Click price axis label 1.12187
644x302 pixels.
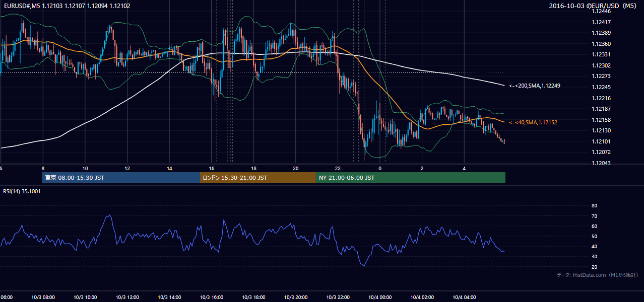[601, 109]
